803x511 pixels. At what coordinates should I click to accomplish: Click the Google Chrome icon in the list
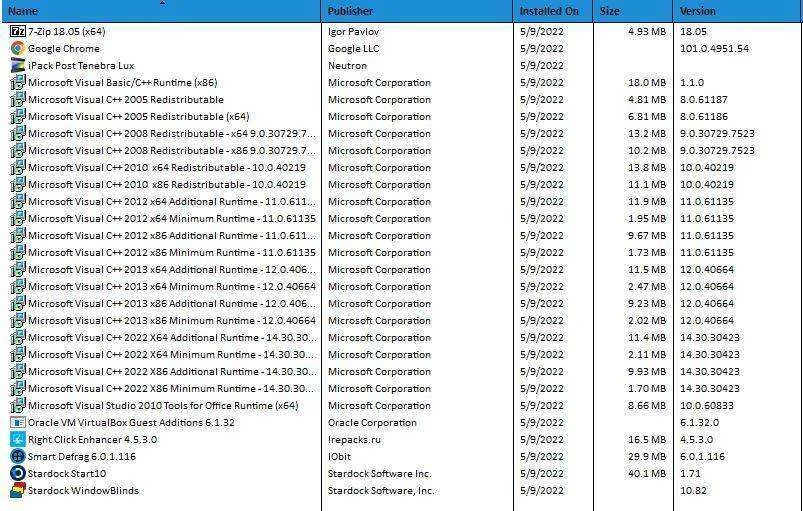[18, 48]
